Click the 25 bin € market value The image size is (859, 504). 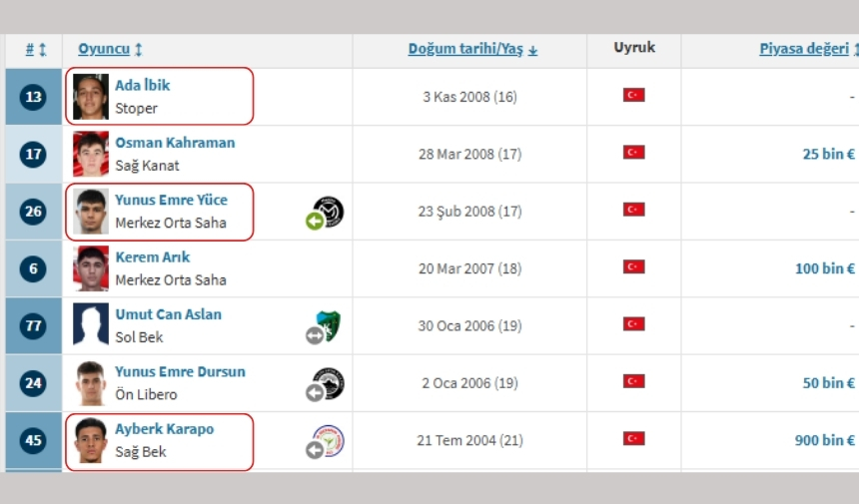click(x=828, y=154)
